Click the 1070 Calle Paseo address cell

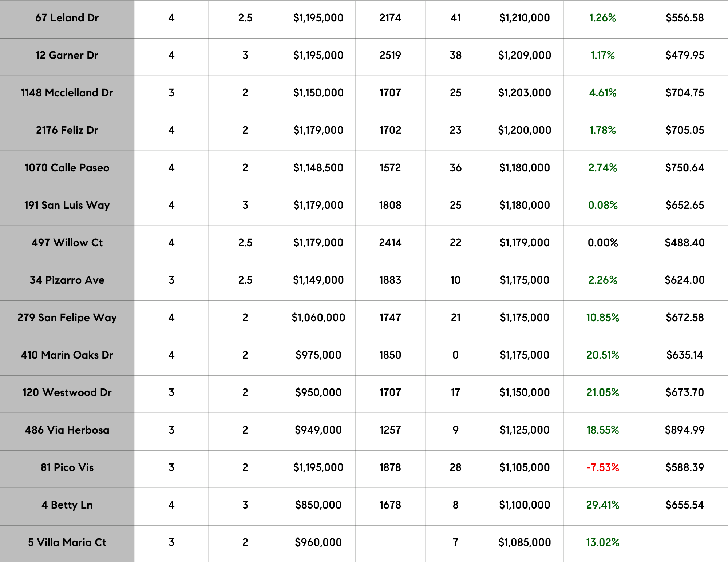pyautogui.click(x=67, y=168)
